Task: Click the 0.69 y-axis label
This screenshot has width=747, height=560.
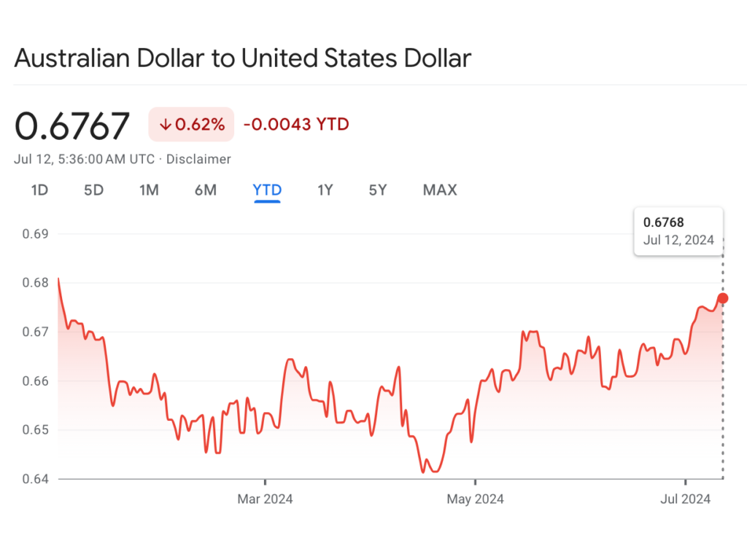Action: tap(35, 234)
